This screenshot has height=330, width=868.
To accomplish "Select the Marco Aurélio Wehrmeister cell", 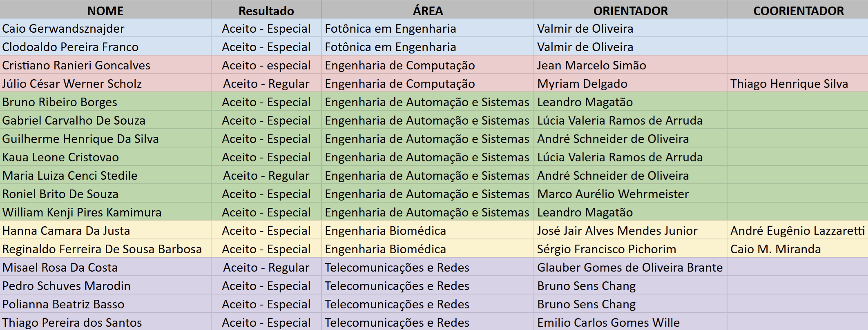I will (x=613, y=194).
